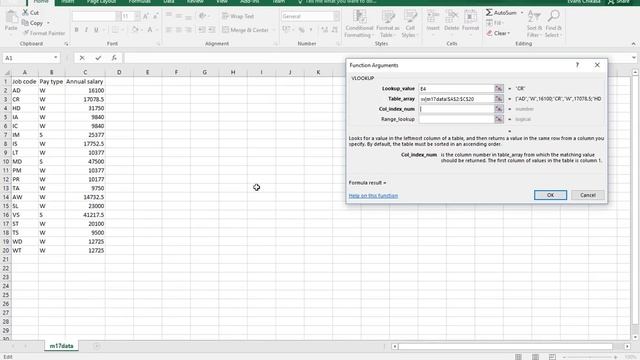Click the Fill Color paint bucket
The height and width of the screenshot is (360, 640).
135,30
